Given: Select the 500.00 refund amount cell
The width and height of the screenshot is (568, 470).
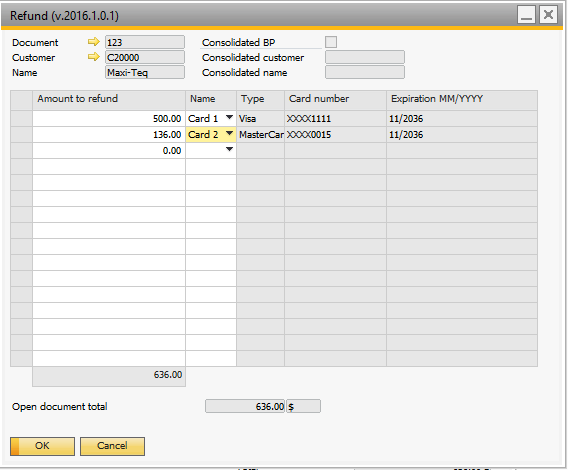Looking at the screenshot, I should (x=109, y=118).
